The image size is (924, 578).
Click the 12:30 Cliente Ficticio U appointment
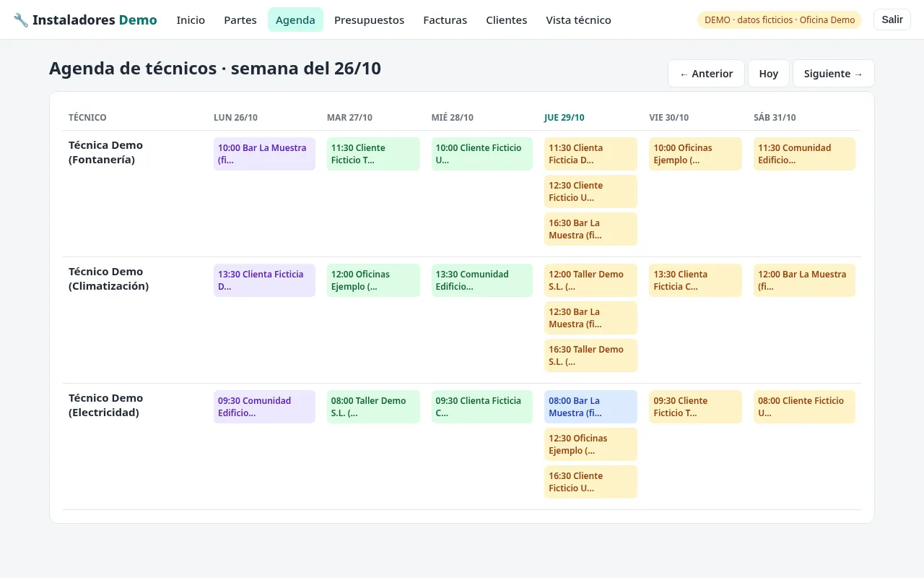tap(590, 191)
